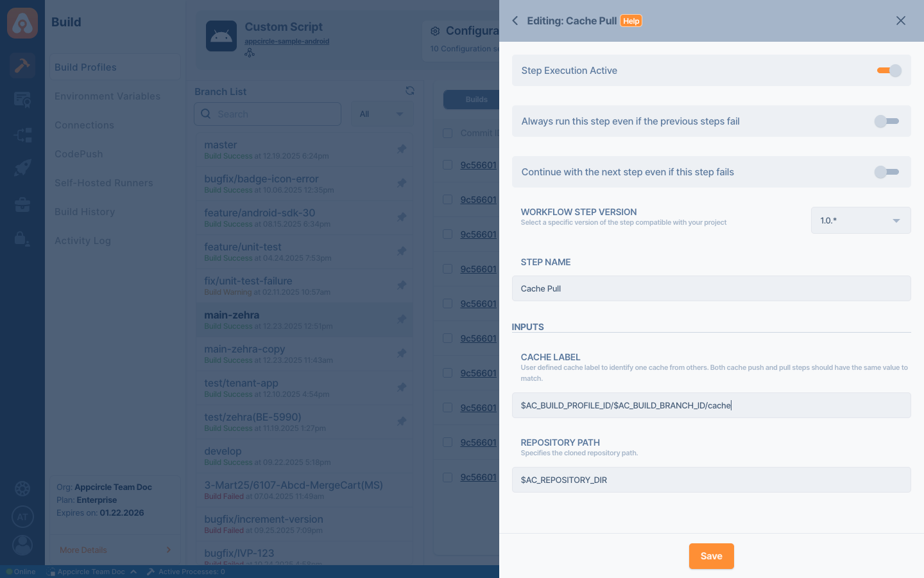Enable always run this step toggle
Image resolution: width=924 pixels, height=578 pixels.
click(x=886, y=121)
